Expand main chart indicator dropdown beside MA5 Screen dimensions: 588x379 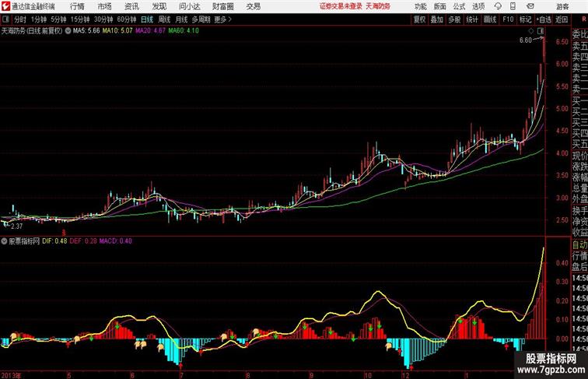[68, 31]
